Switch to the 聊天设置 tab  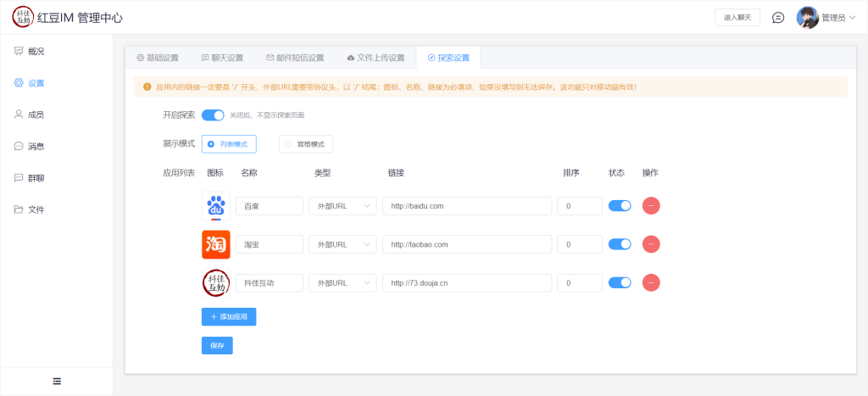coord(223,58)
